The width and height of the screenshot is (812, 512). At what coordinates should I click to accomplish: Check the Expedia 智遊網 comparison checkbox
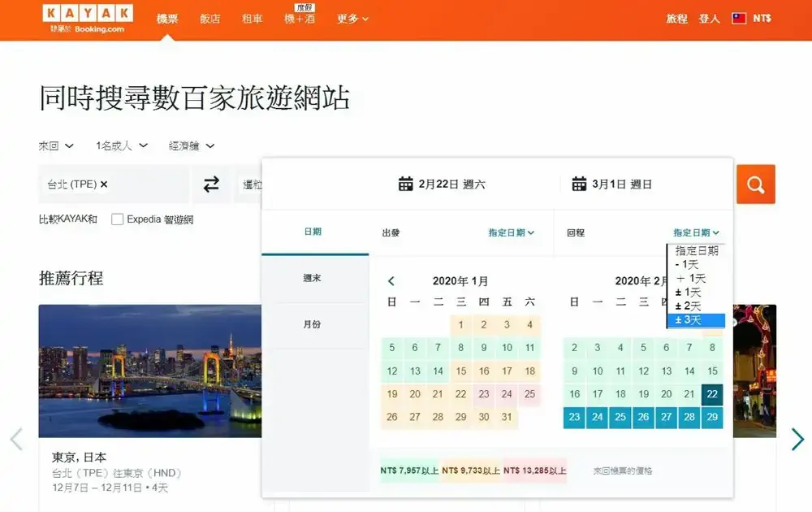116,219
